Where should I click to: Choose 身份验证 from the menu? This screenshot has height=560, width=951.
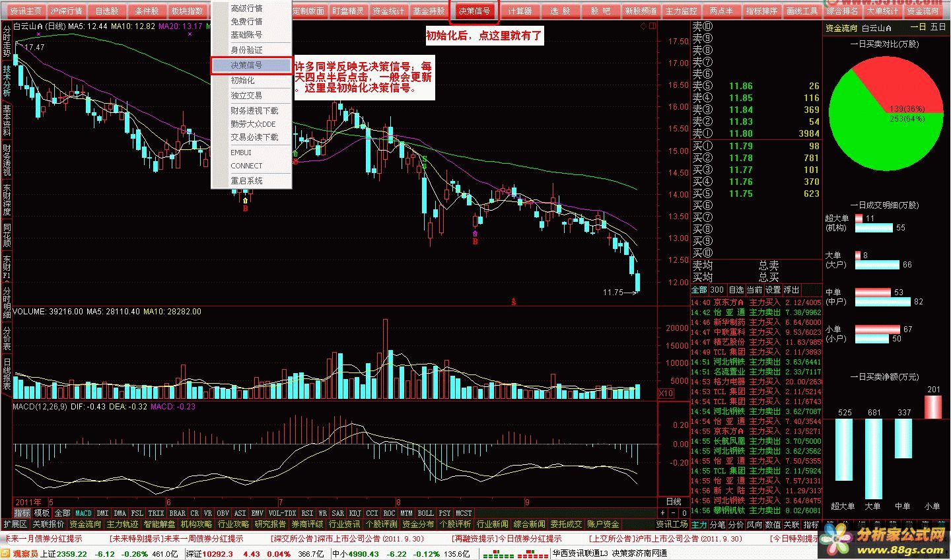(x=252, y=50)
